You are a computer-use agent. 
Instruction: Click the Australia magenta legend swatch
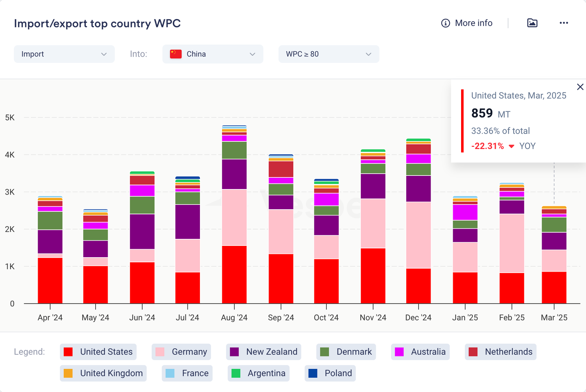pos(399,352)
